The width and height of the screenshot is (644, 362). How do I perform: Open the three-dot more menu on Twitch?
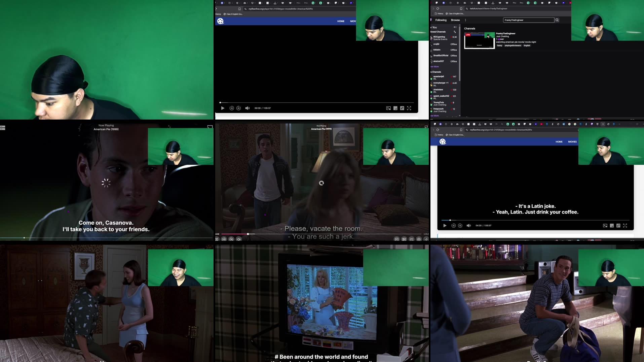tap(465, 20)
